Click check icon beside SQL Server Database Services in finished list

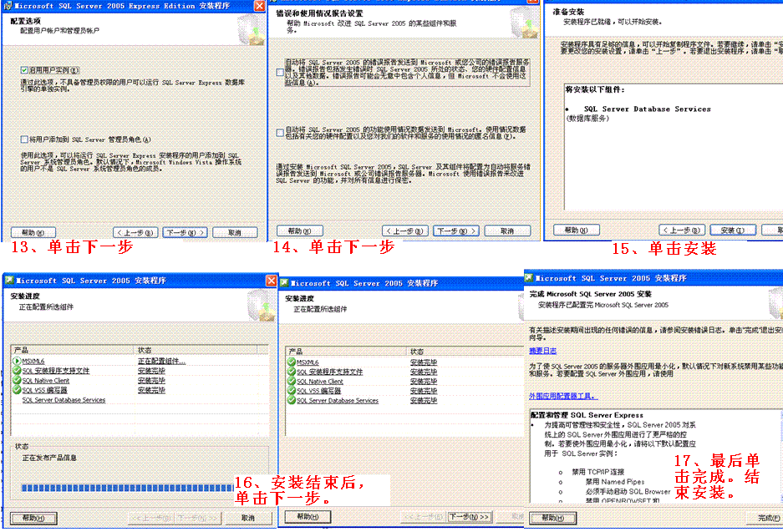[291, 400]
